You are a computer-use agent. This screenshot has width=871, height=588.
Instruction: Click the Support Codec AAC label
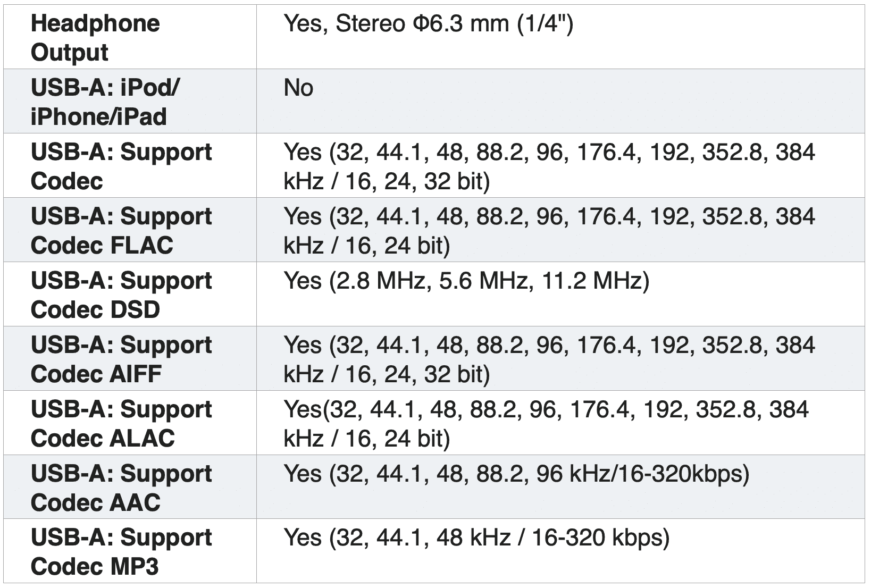point(121,488)
